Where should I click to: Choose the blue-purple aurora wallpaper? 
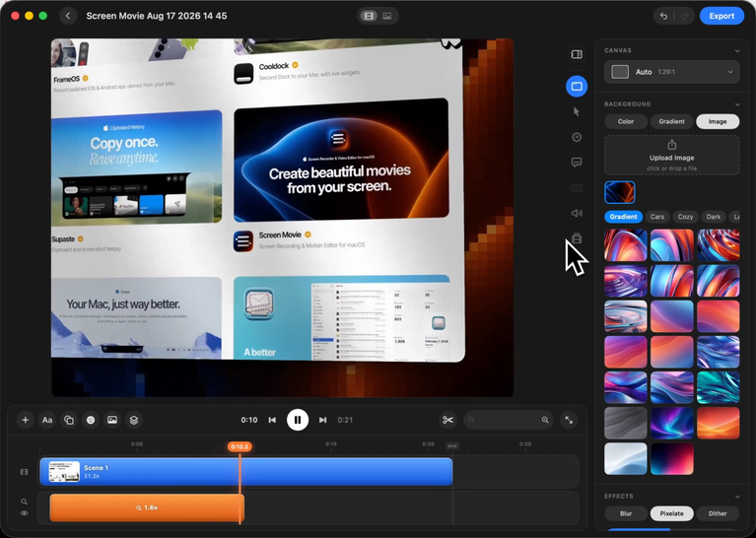tap(671, 424)
